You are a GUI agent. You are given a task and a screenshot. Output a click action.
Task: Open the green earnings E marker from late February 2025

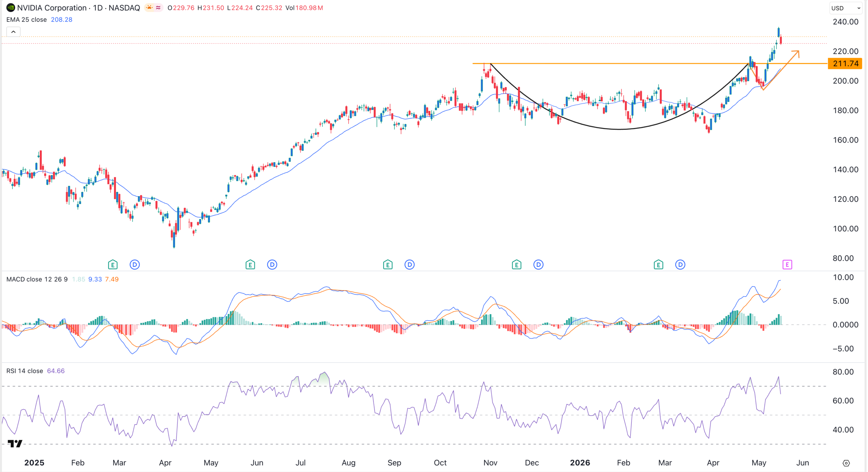click(x=113, y=265)
